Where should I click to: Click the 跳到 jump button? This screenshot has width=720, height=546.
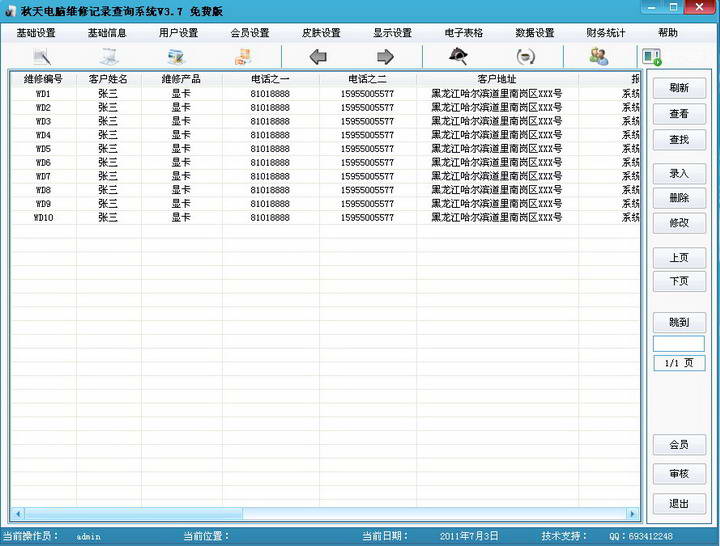pos(679,322)
